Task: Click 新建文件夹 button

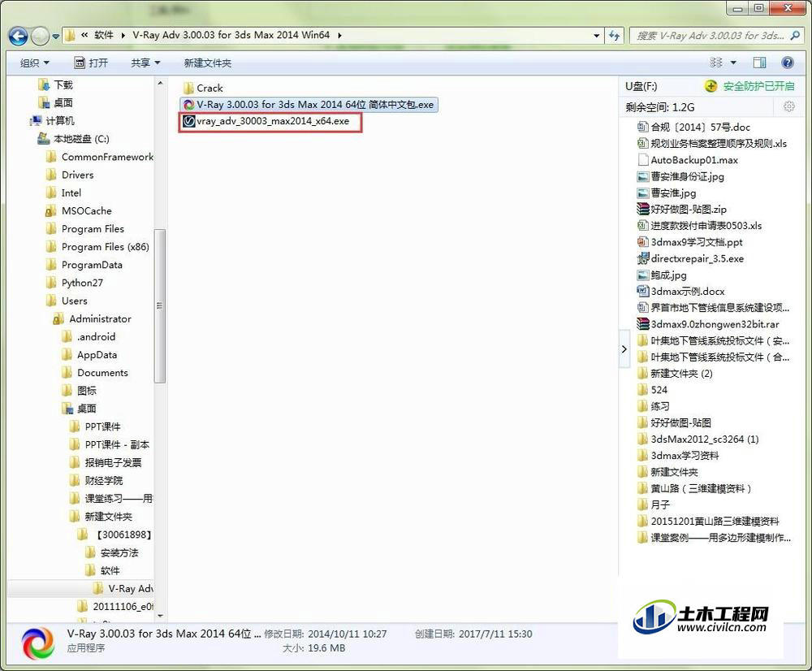Action: pos(208,63)
